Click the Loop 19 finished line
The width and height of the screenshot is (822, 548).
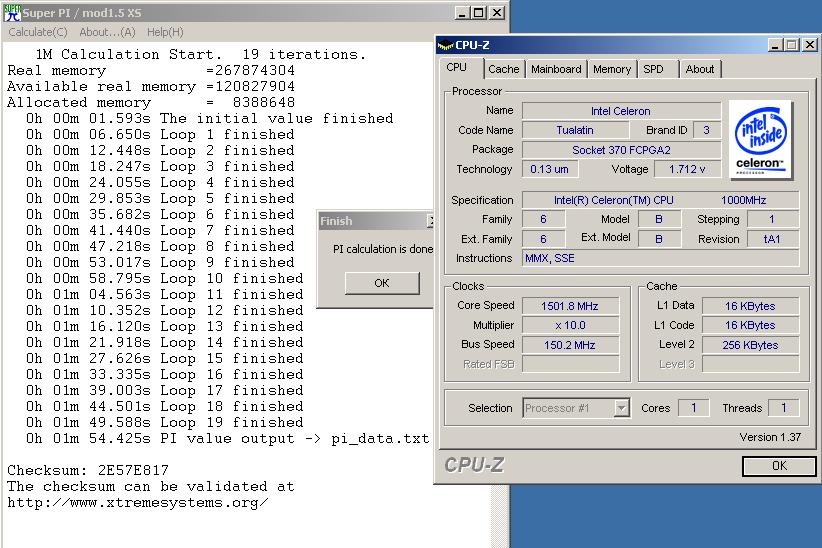(165, 422)
